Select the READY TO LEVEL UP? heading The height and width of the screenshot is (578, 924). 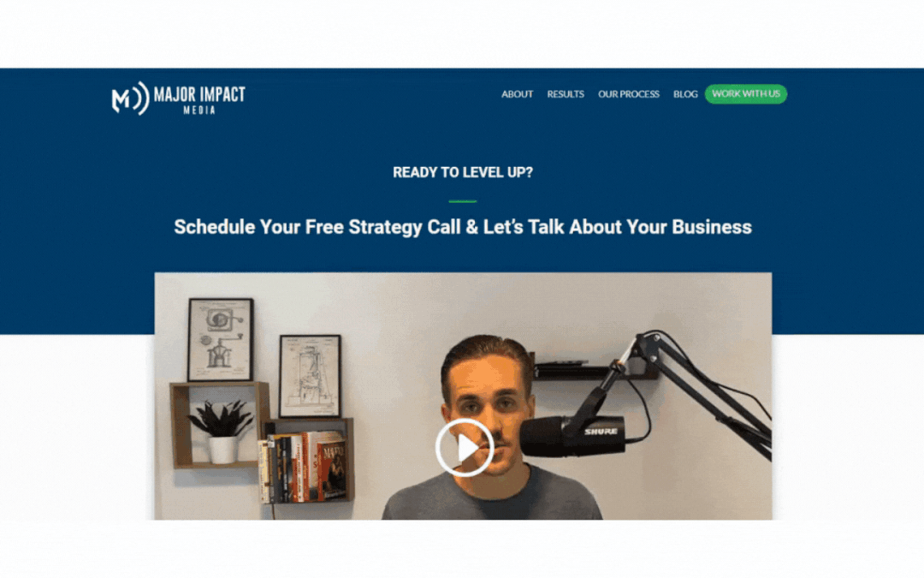(463, 172)
